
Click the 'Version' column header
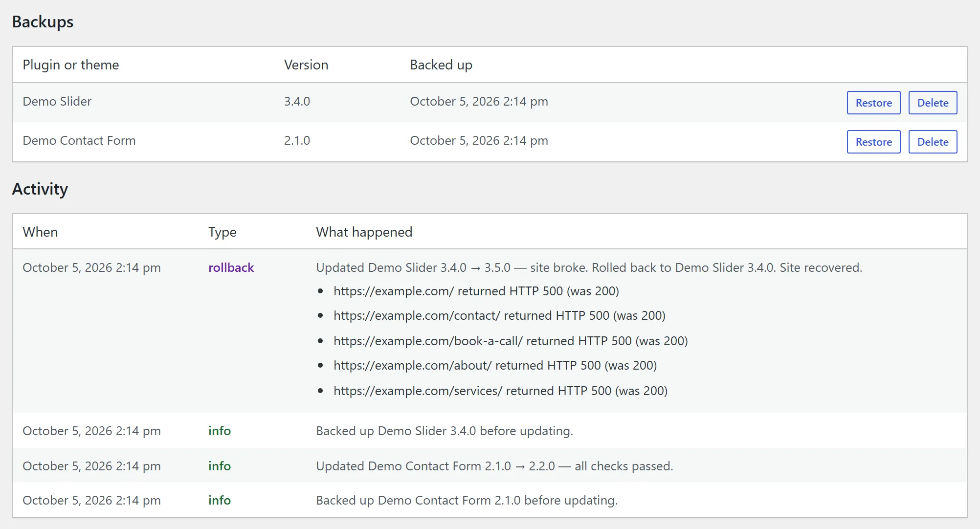coord(306,65)
